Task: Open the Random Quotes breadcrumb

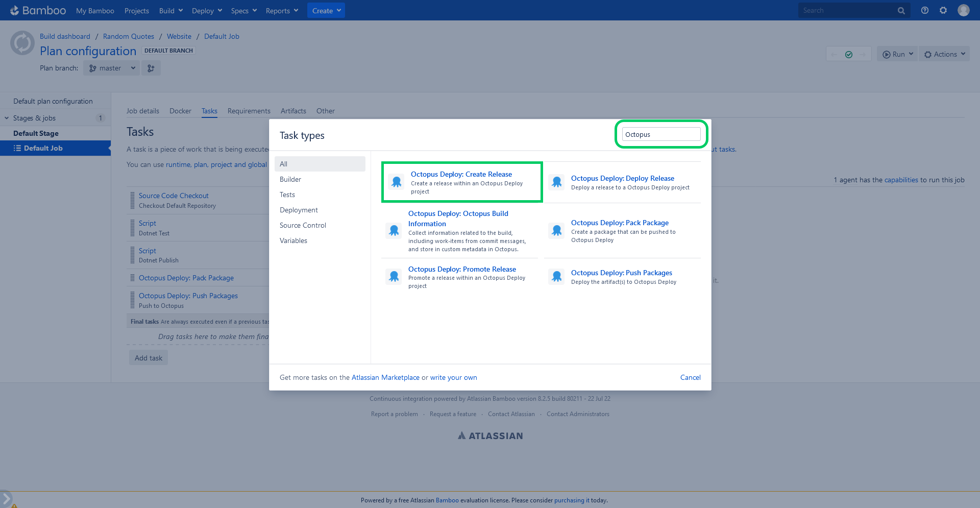Action: pyautogui.click(x=129, y=36)
